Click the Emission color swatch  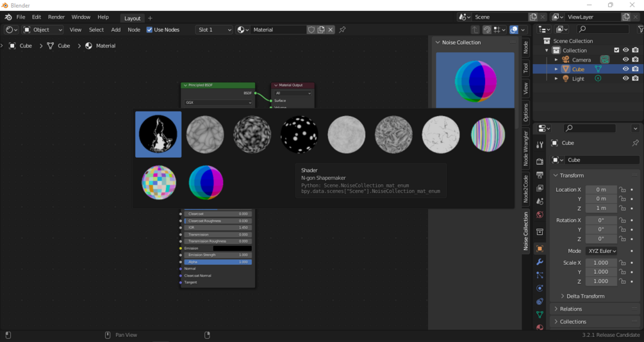(232, 248)
